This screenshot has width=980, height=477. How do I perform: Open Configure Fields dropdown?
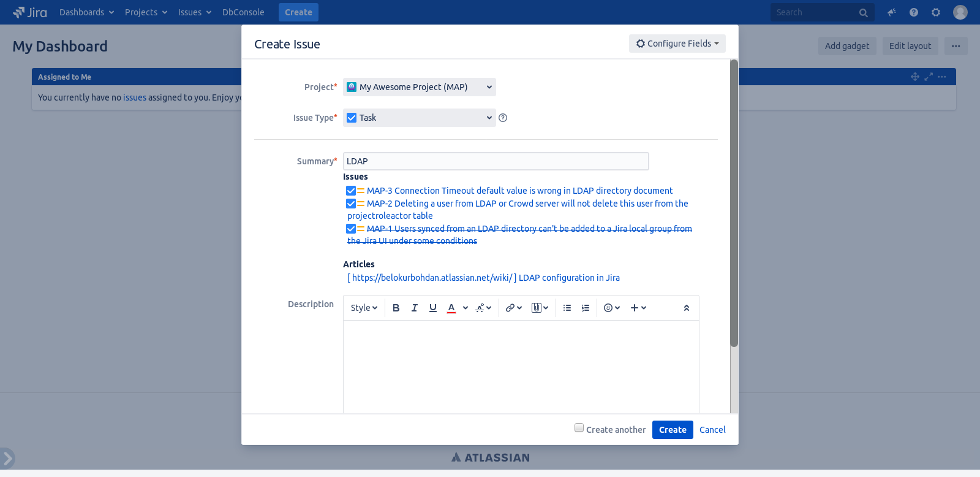(677, 44)
